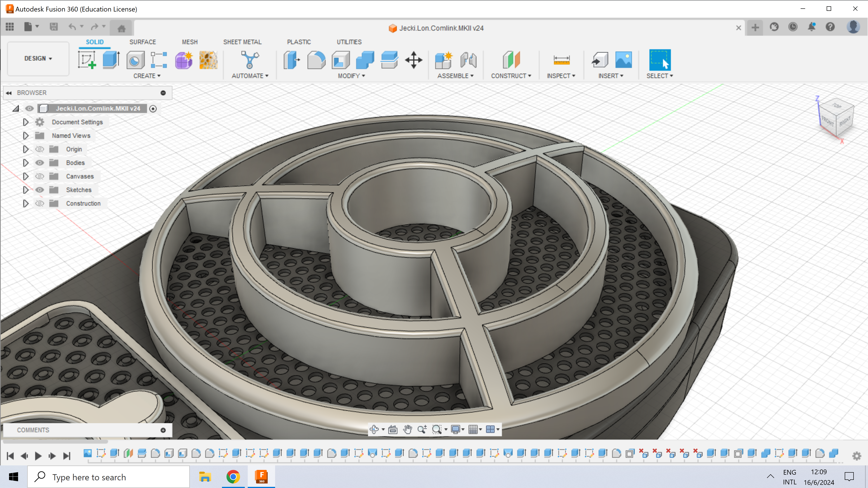Expand the Document Settings node
The height and width of the screenshot is (488, 868).
[26, 122]
